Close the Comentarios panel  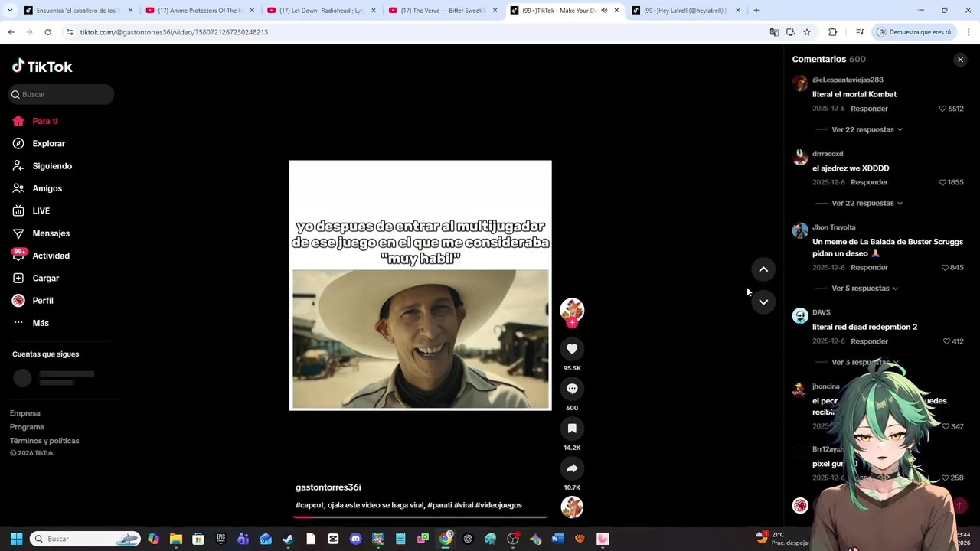[x=960, y=60]
